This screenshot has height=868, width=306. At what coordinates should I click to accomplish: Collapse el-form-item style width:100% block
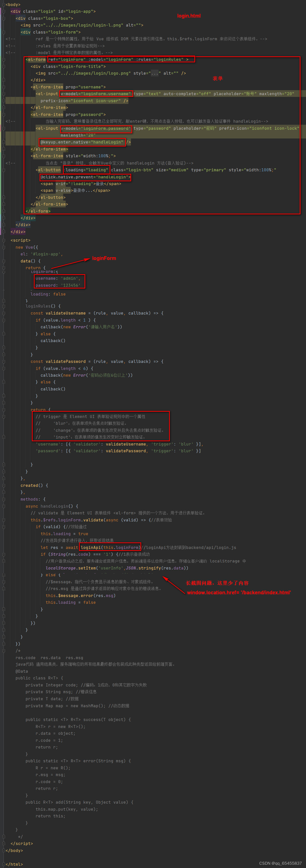click(x=3, y=156)
